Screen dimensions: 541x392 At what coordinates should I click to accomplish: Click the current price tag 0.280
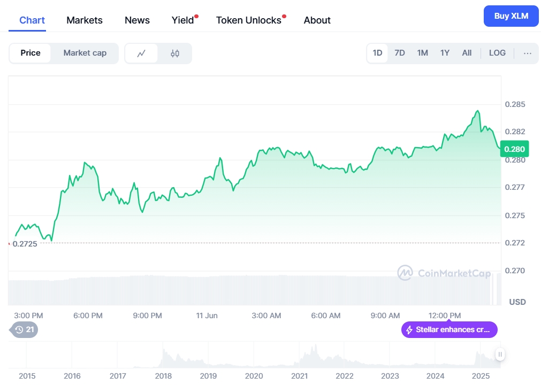coord(514,149)
